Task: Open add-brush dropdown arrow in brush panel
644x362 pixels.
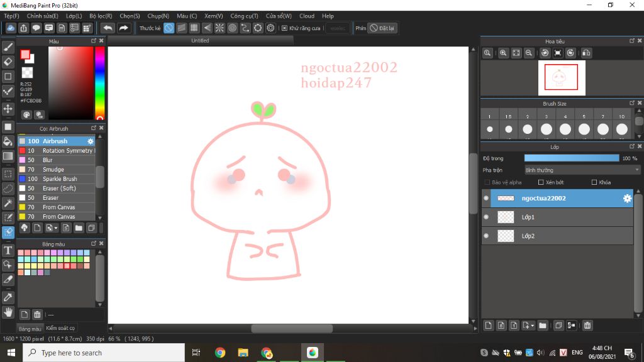Action: (56, 228)
